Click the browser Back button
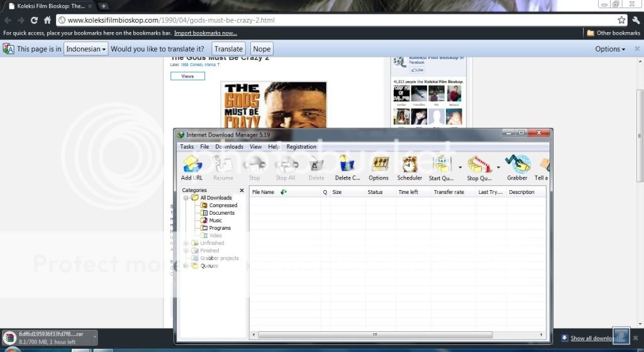 [x=8, y=20]
